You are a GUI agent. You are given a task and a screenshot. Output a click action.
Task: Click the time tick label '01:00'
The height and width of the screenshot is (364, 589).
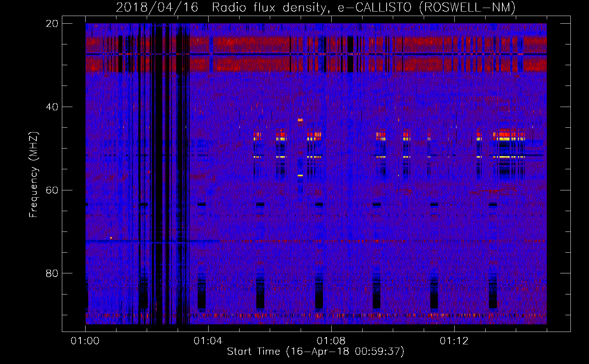(85, 341)
